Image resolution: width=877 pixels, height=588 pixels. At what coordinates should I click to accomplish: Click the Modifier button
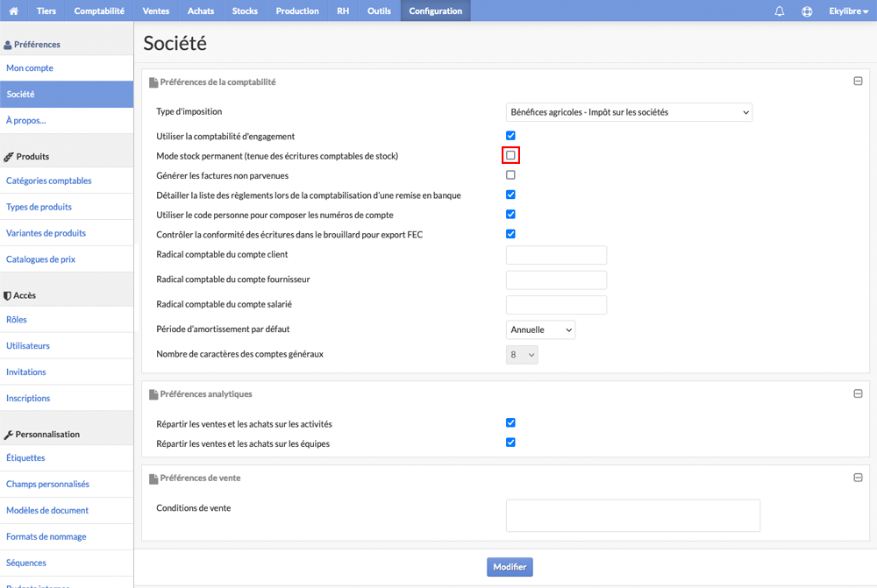click(510, 567)
